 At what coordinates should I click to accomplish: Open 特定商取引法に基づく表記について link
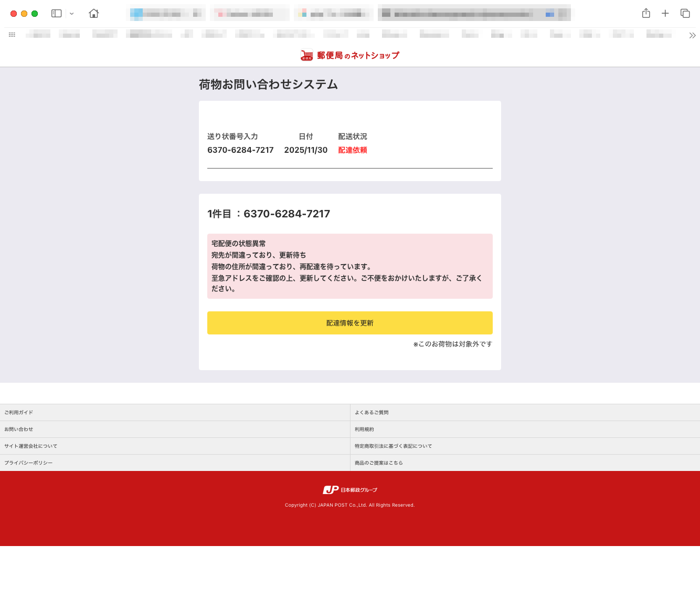(393, 446)
